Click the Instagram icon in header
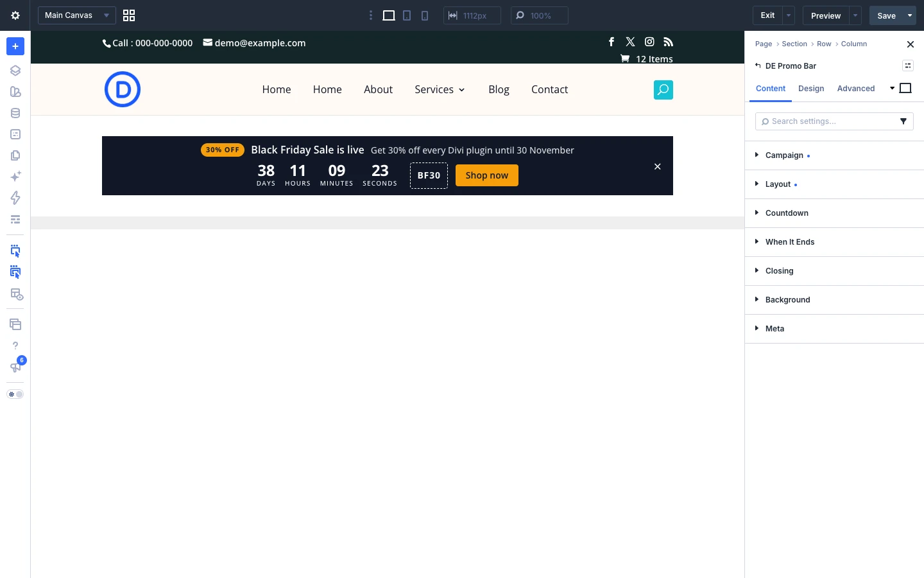Screen dimensions: 924x578 point(649,42)
